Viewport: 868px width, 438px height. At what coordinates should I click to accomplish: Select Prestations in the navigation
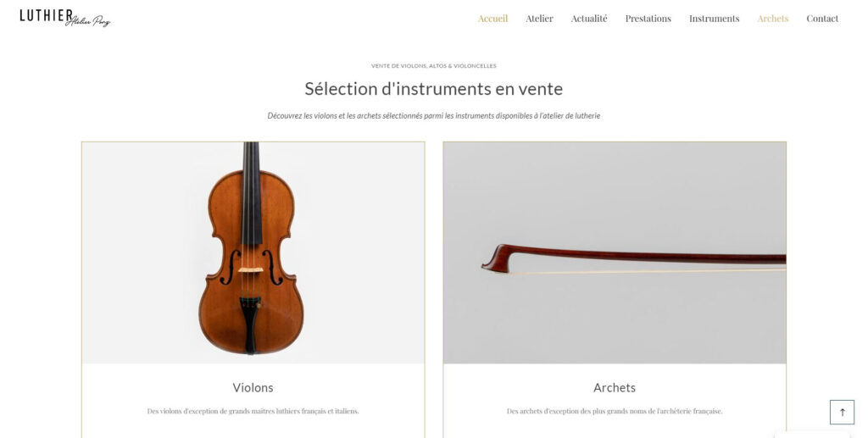pyautogui.click(x=648, y=19)
